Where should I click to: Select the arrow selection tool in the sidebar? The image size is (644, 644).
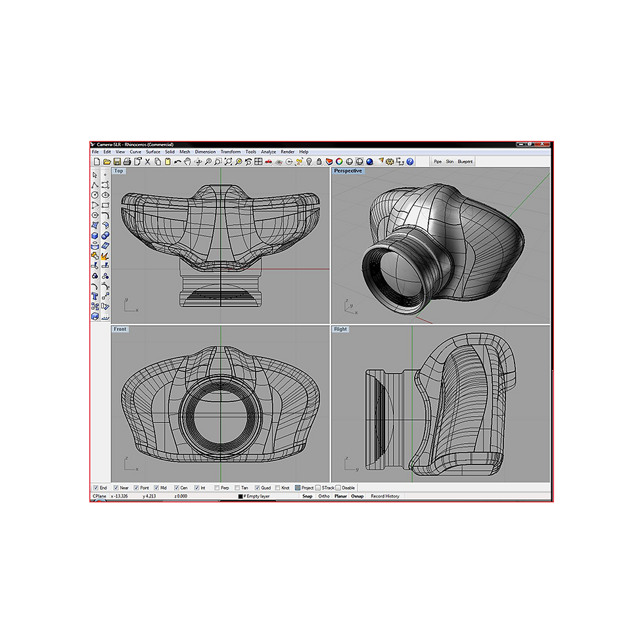tap(95, 176)
